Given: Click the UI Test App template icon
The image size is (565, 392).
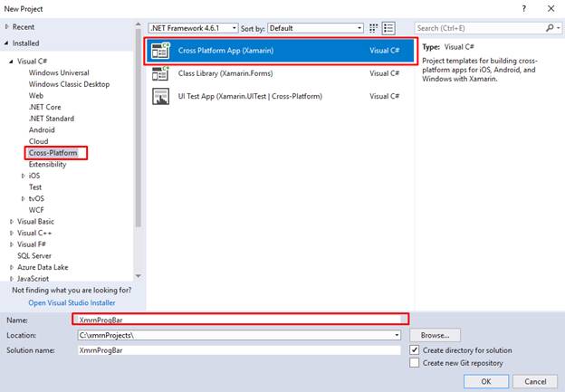Looking at the screenshot, I should 160,97.
